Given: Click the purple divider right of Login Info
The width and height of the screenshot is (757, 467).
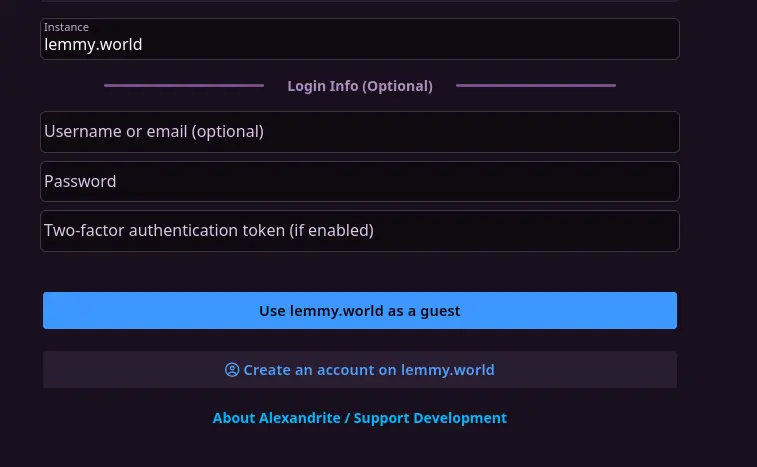Looking at the screenshot, I should 535,86.
